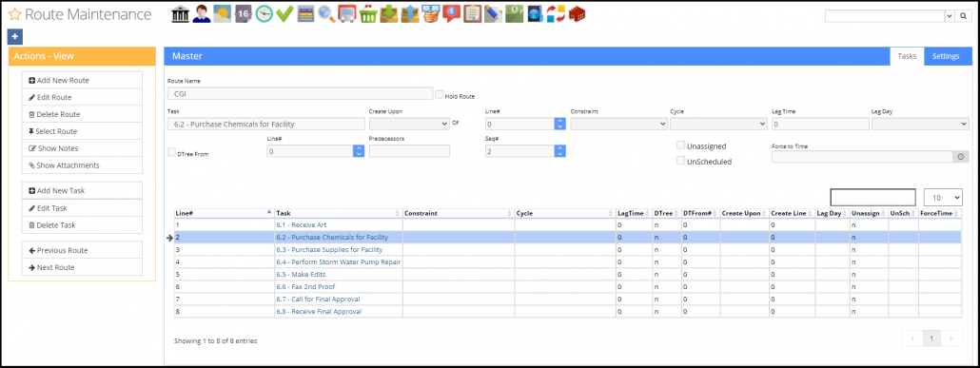Screen dimensions: 980x368
Task: Click the bank building icon in toolbar
Action: [x=181, y=13]
